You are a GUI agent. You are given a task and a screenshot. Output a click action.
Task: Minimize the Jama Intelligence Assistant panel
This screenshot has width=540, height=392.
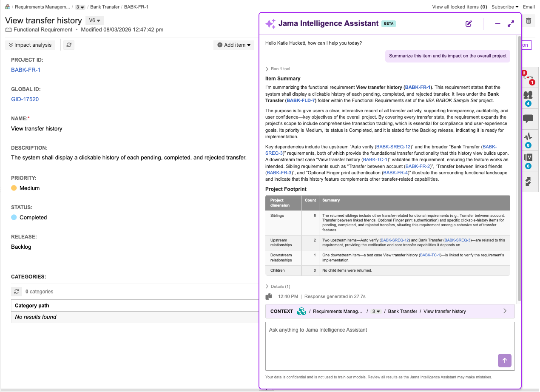[x=497, y=24]
